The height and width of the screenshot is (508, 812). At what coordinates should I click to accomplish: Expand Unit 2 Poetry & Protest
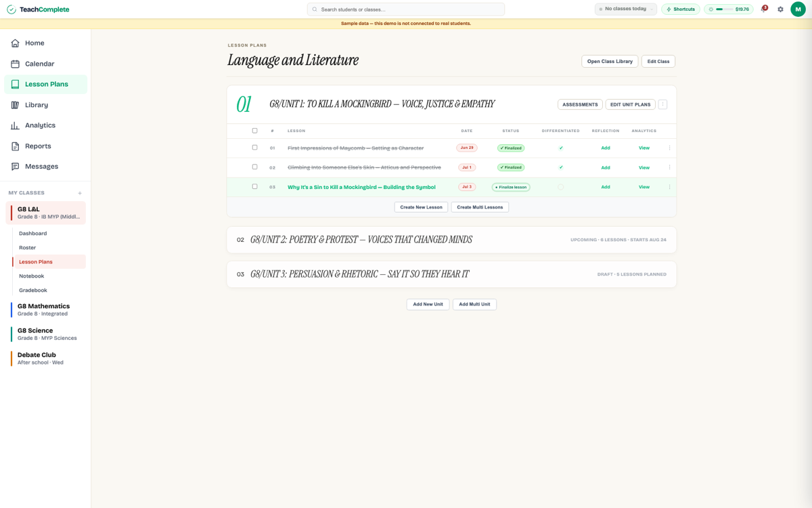(451, 240)
